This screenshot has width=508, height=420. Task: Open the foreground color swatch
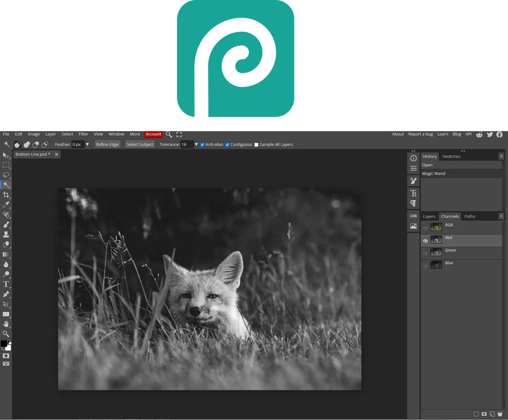click(4, 343)
